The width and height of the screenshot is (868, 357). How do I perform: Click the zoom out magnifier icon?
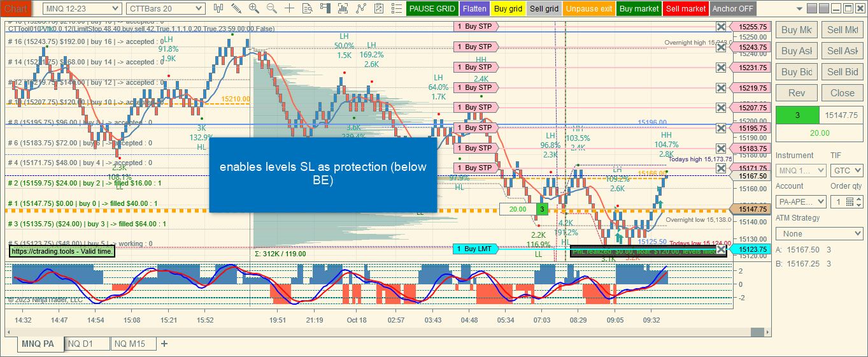coord(272,8)
